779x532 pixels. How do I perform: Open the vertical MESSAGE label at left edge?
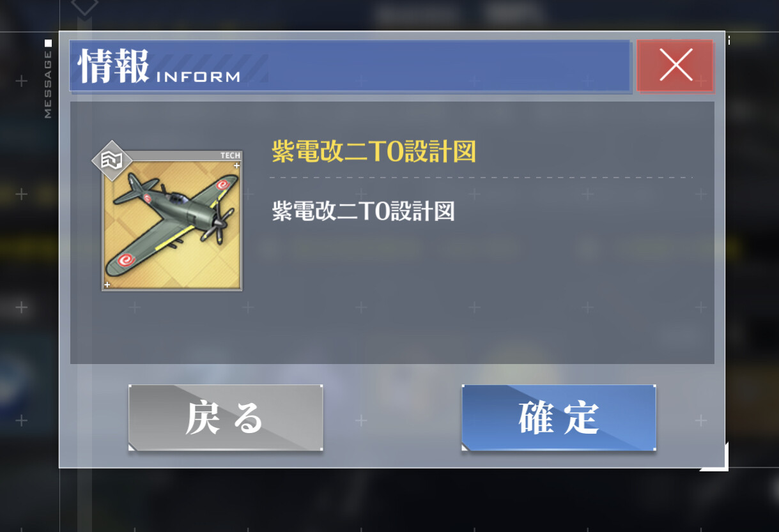point(48,85)
